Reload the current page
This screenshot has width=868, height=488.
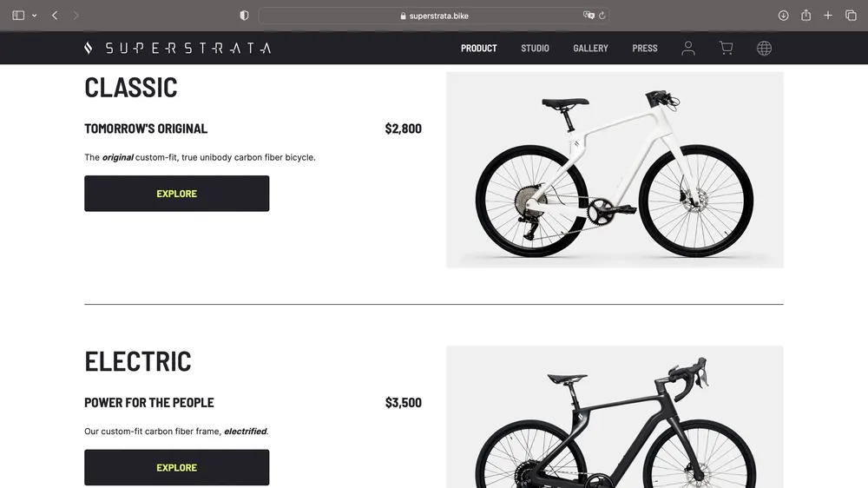click(602, 16)
